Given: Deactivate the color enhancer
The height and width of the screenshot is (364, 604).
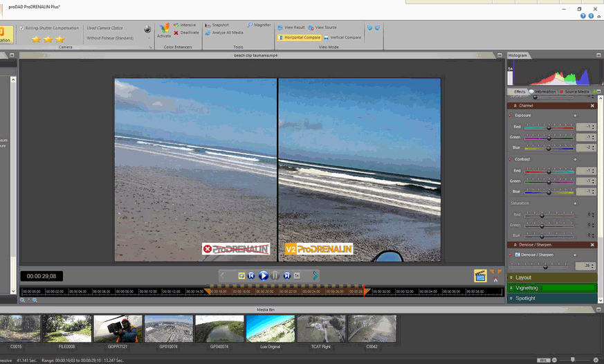Looking at the screenshot, I should pos(186,33).
